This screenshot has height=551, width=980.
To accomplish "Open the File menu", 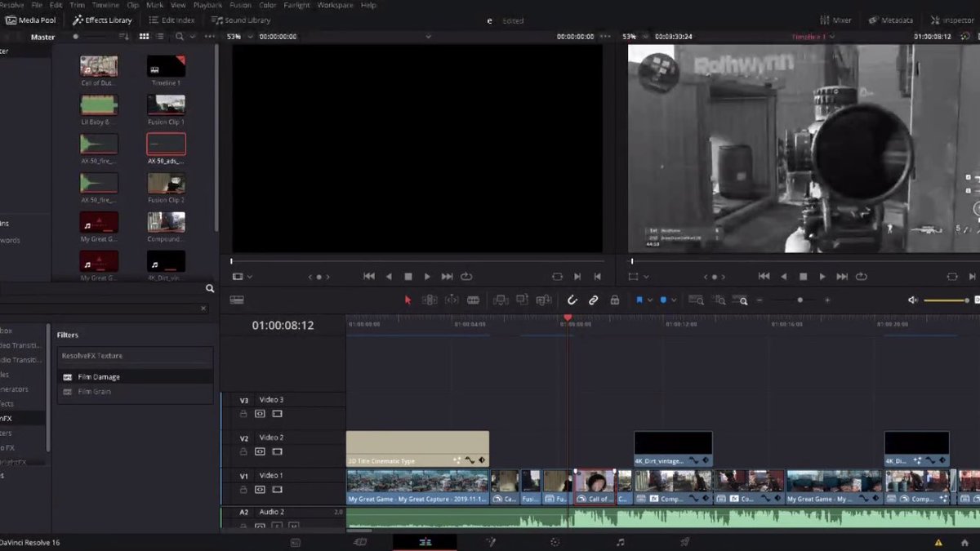I will point(37,5).
